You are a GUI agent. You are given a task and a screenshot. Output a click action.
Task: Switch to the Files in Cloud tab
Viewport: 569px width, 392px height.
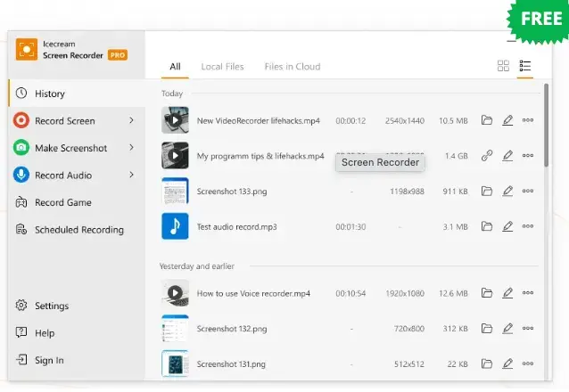[x=292, y=67]
